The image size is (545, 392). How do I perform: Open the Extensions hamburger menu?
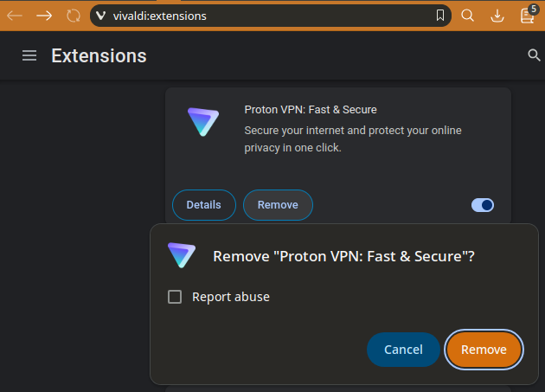pos(29,55)
